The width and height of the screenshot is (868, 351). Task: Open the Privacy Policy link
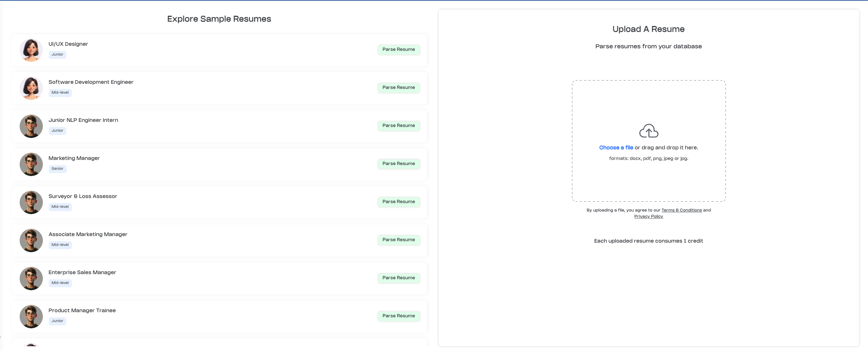click(649, 216)
